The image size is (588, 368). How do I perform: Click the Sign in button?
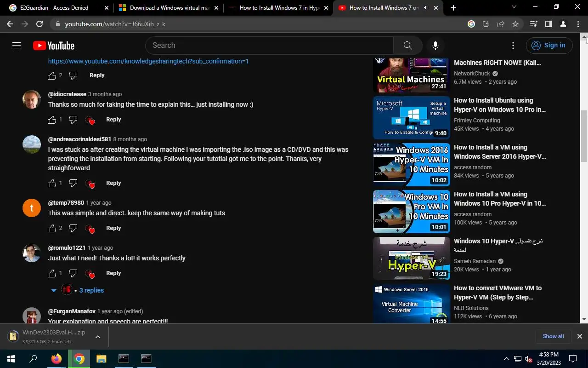549,46
